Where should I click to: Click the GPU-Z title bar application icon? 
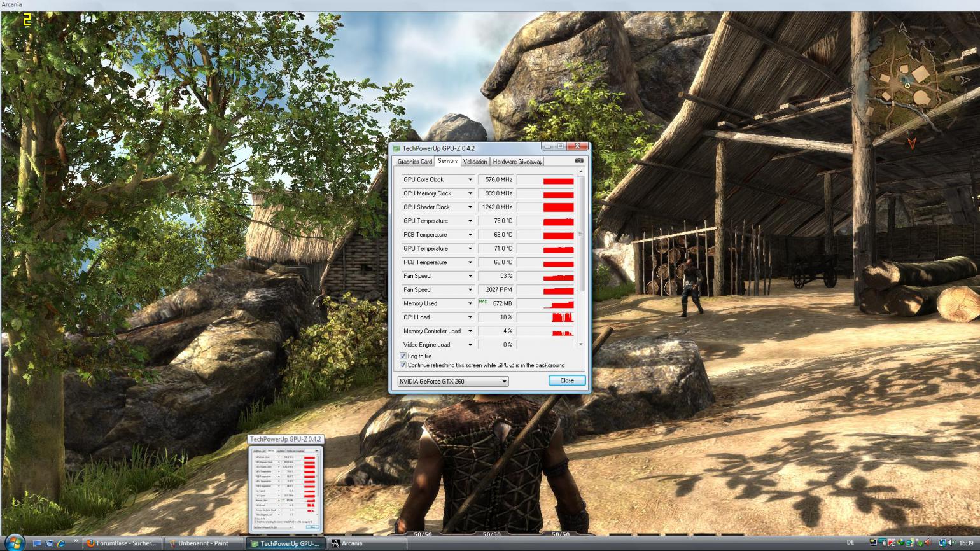[396, 148]
